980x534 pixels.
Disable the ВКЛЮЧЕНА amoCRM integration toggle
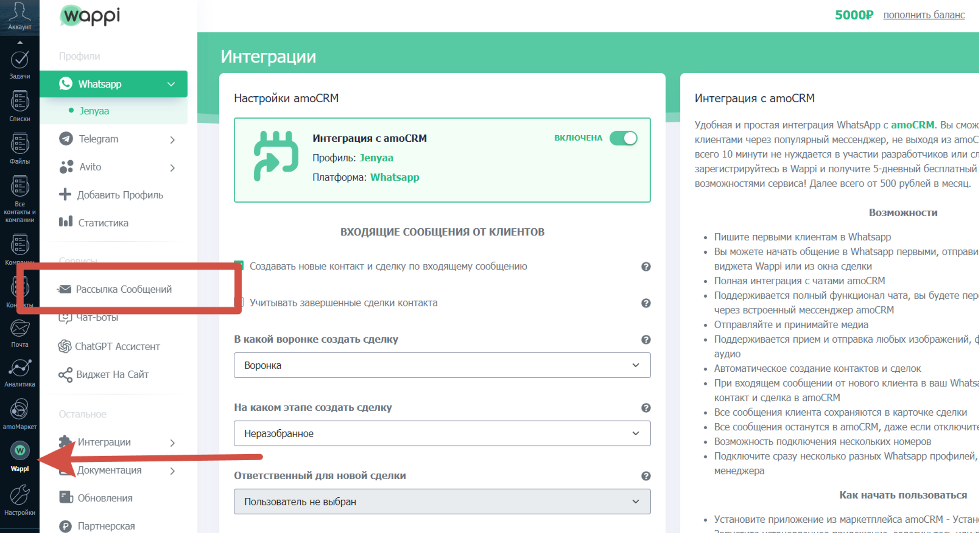[623, 138]
